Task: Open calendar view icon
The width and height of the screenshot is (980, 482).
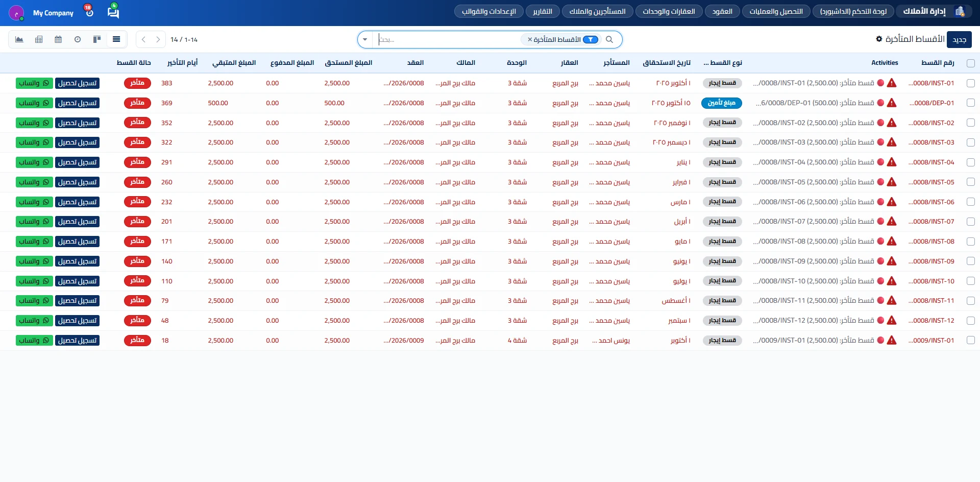Action: (58, 39)
